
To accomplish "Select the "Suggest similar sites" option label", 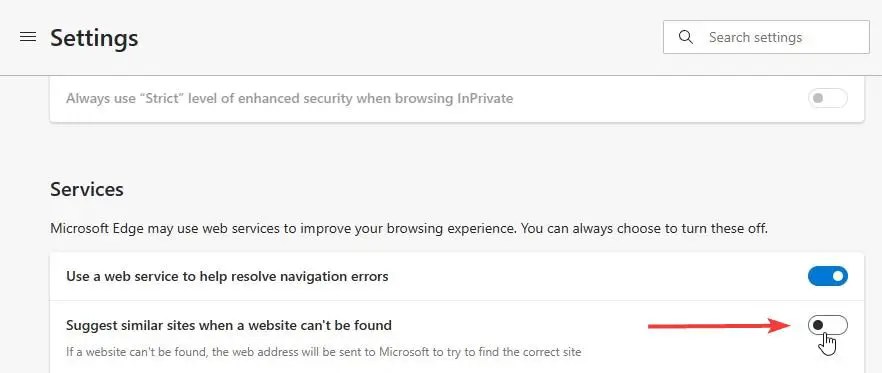I will click(229, 325).
